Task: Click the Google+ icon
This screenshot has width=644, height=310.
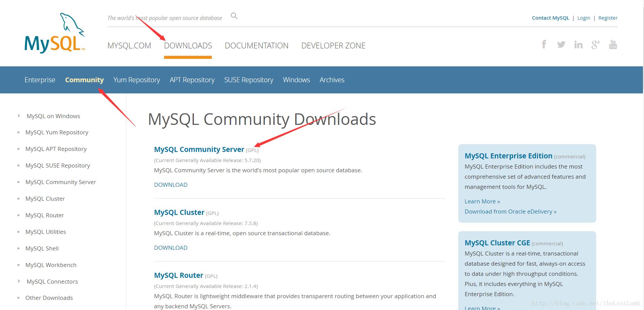Action: point(596,44)
